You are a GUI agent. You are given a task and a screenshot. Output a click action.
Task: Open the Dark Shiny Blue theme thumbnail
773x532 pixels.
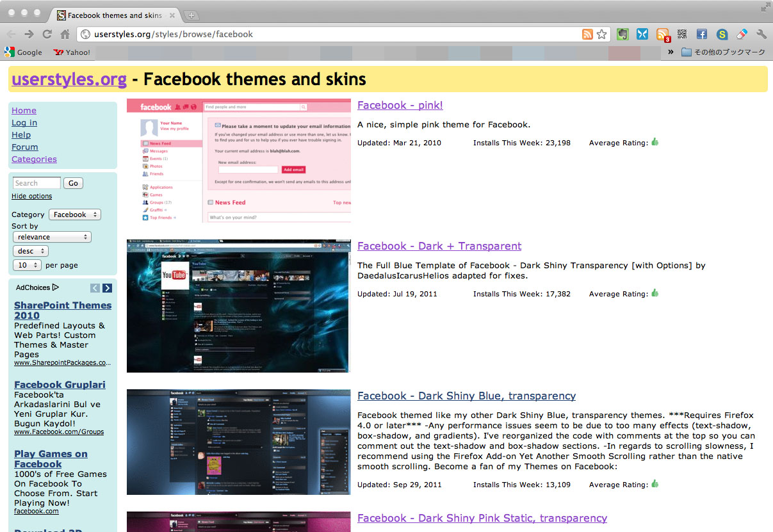pos(239,442)
